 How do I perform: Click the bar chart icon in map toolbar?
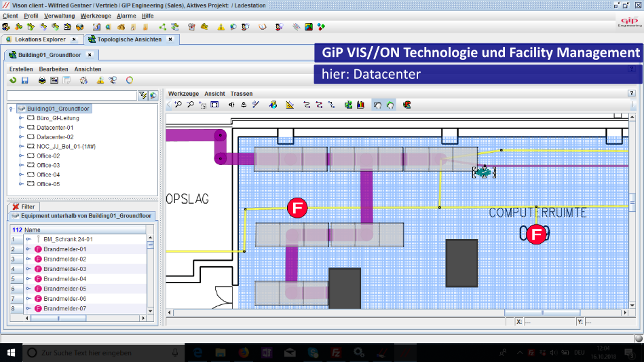tap(360, 105)
